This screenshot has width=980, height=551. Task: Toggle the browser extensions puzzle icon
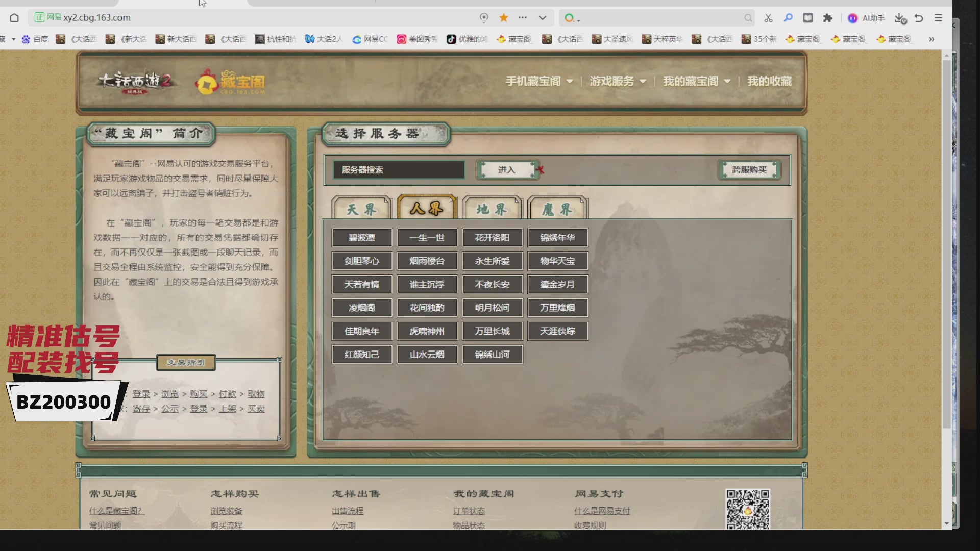point(828,18)
